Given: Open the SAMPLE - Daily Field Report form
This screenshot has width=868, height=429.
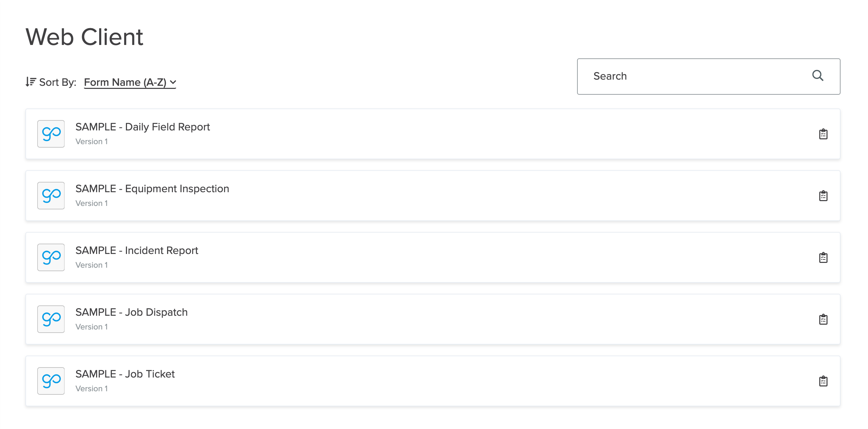Looking at the screenshot, I should [x=143, y=127].
